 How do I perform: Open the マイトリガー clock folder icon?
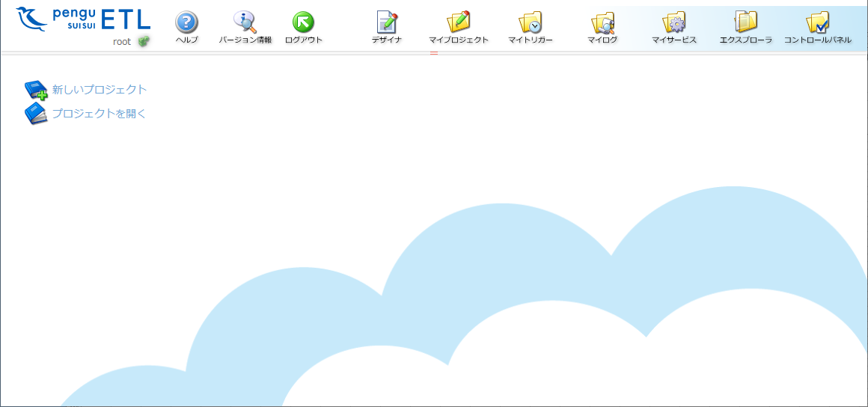tap(530, 22)
